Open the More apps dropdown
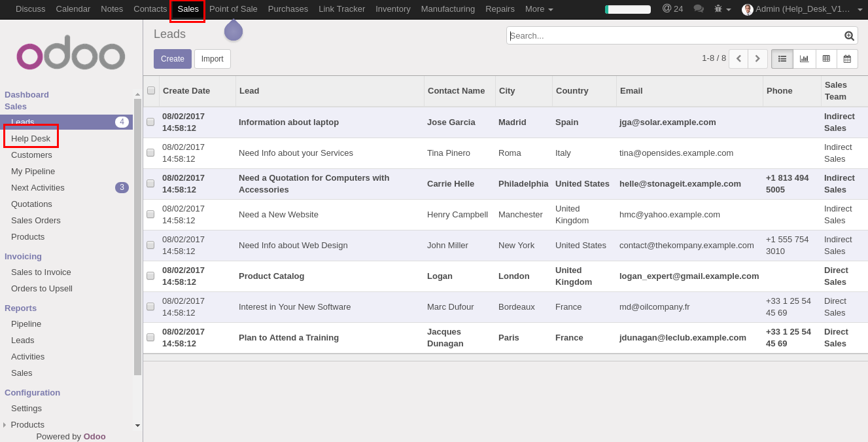 539,9
